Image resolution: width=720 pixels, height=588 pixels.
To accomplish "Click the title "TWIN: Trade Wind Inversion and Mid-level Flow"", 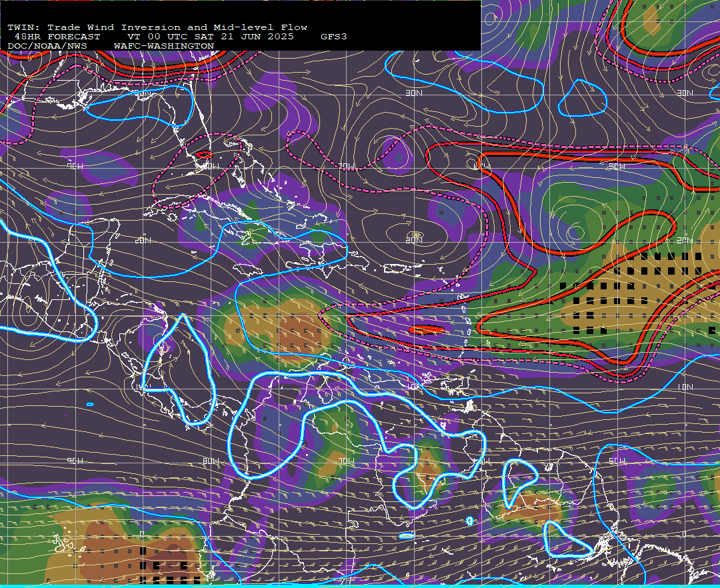I will (157, 27).
